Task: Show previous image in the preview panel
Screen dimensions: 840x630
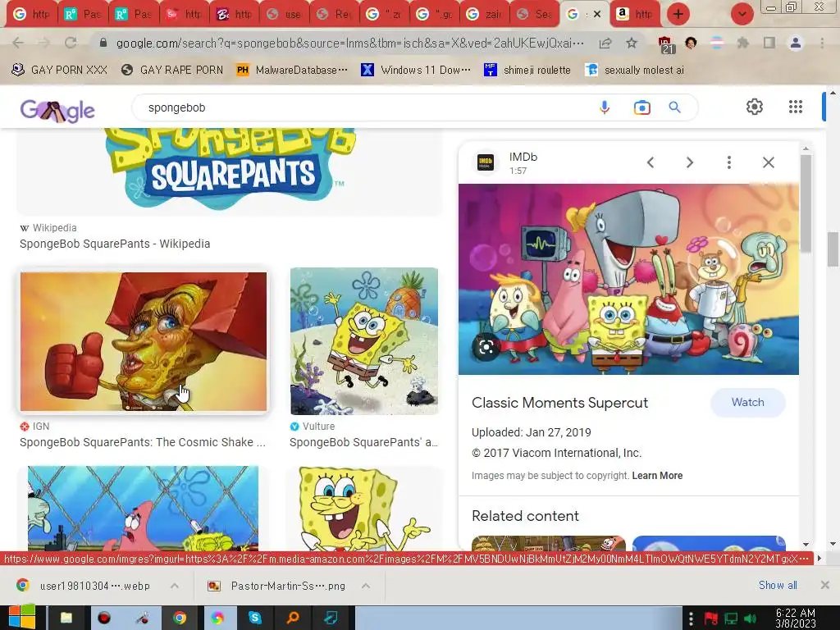Action: tap(651, 162)
